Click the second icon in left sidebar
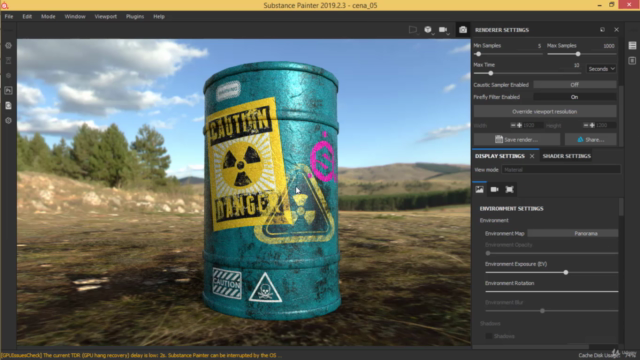 9,61
